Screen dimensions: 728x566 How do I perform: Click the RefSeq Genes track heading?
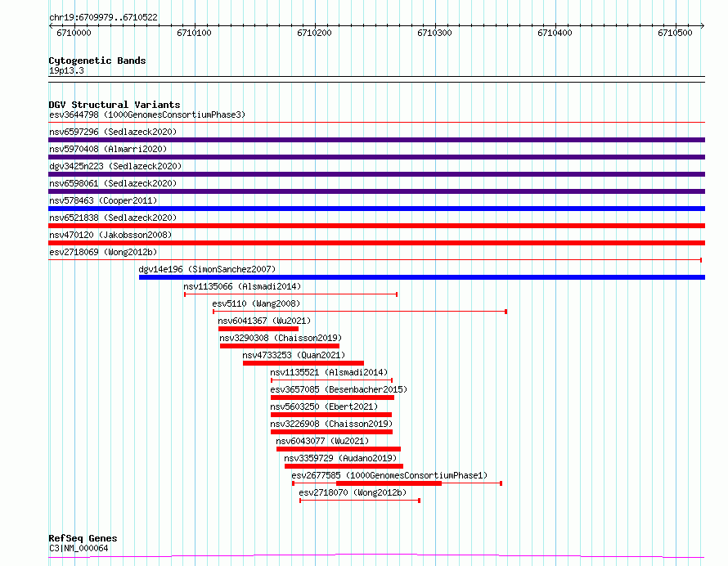(x=83, y=538)
